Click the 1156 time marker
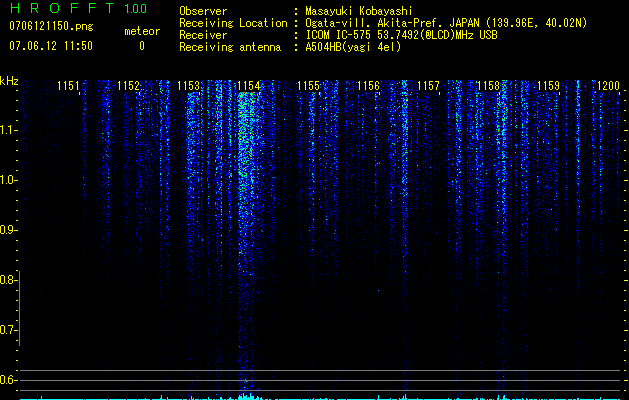 [368, 86]
